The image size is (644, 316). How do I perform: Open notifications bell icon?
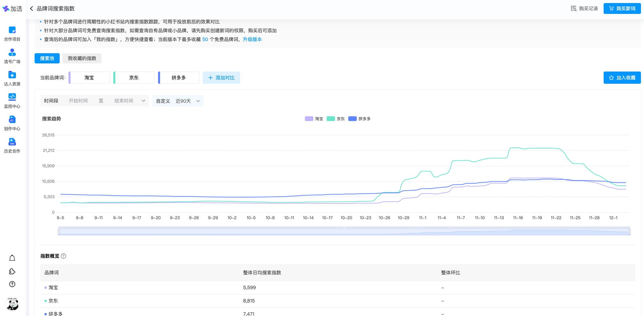tap(12, 258)
